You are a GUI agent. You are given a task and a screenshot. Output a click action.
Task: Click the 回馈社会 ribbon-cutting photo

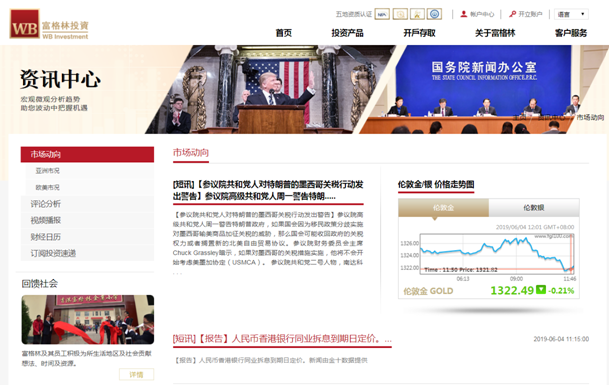pyautogui.click(x=88, y=319)
